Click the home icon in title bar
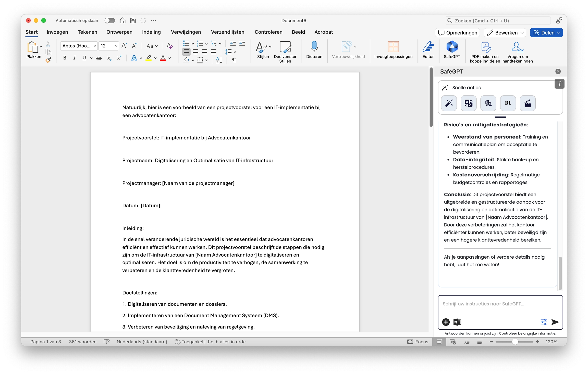Viewport: 588px width, 374px height. 123,20
